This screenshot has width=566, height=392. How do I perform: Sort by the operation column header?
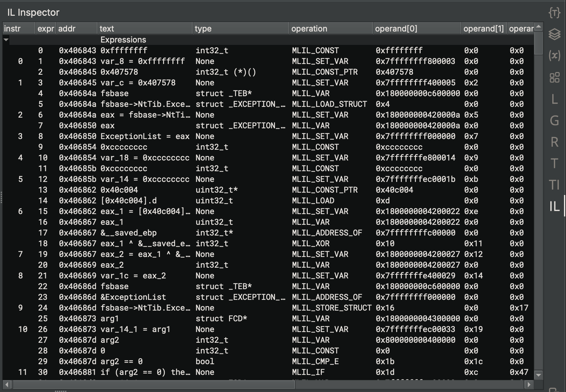[x=331, y=28]
